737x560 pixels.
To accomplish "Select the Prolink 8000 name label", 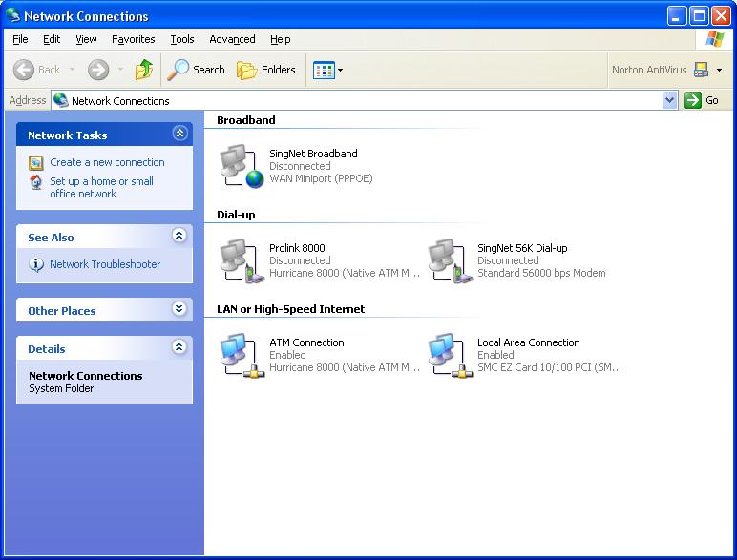I will [x=297, y=248].
